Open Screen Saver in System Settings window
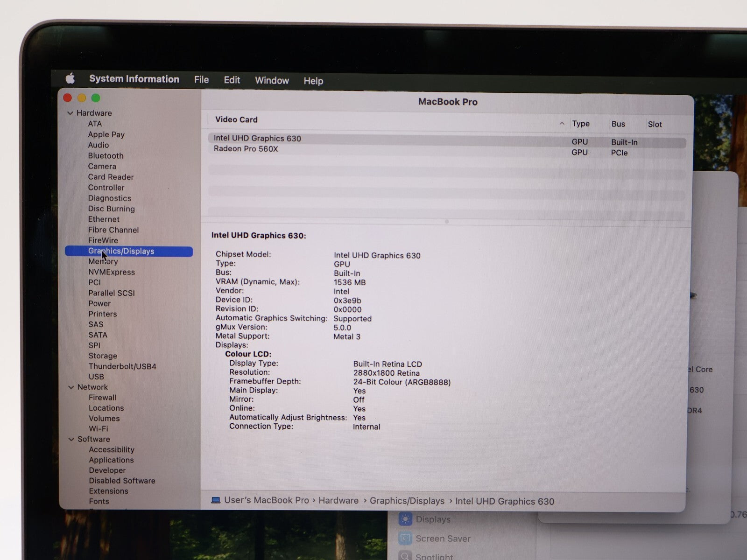Image resolution: width=747 pixels, height=560 pixels. (x=435, y=539)
